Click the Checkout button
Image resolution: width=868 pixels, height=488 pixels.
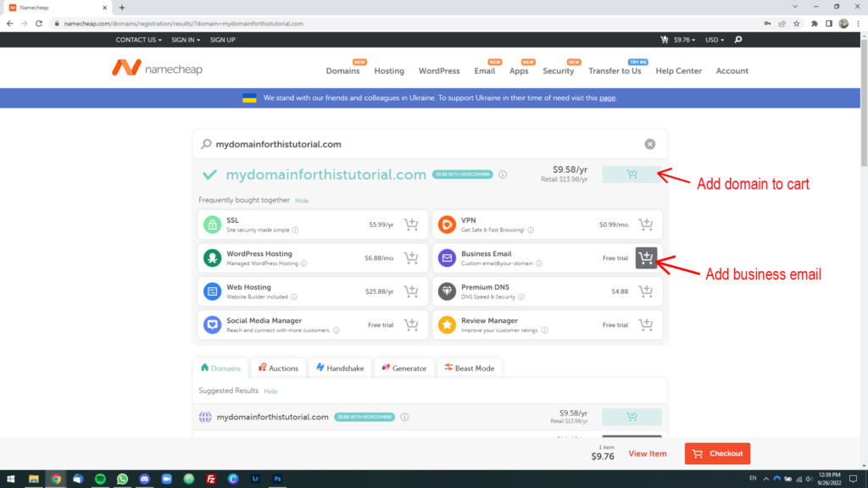(x=717, y=454)
